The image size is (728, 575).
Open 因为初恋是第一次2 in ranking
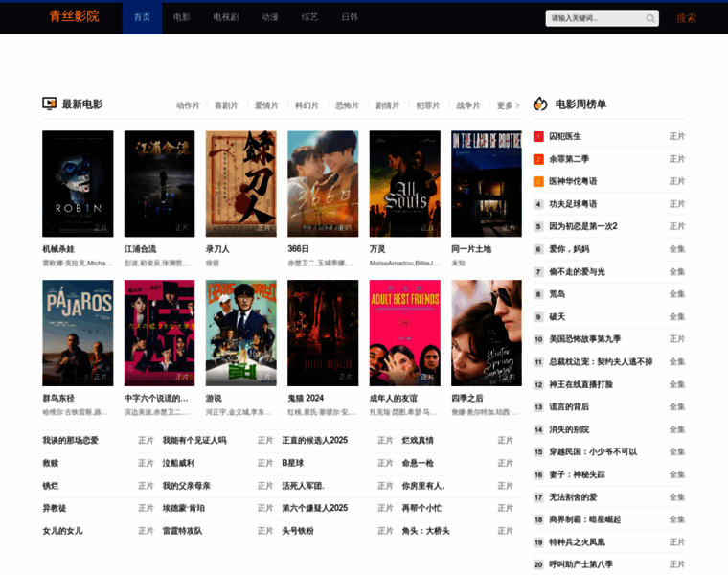[583, 226]
